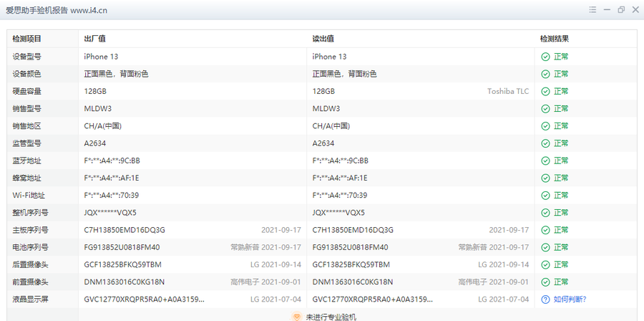Select the 前置摄像头 row label
The width and height of the screenshot is (644, 321).
[x=30, y=282]
